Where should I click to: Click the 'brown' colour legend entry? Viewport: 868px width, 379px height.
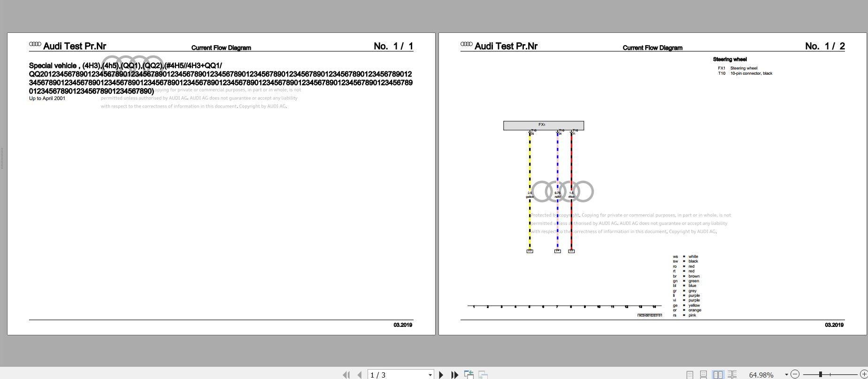694,276
